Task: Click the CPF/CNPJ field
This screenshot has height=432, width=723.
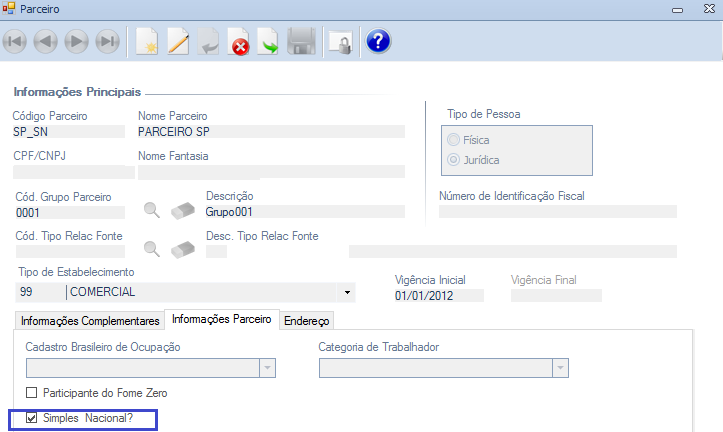Action: coord(74,172)
